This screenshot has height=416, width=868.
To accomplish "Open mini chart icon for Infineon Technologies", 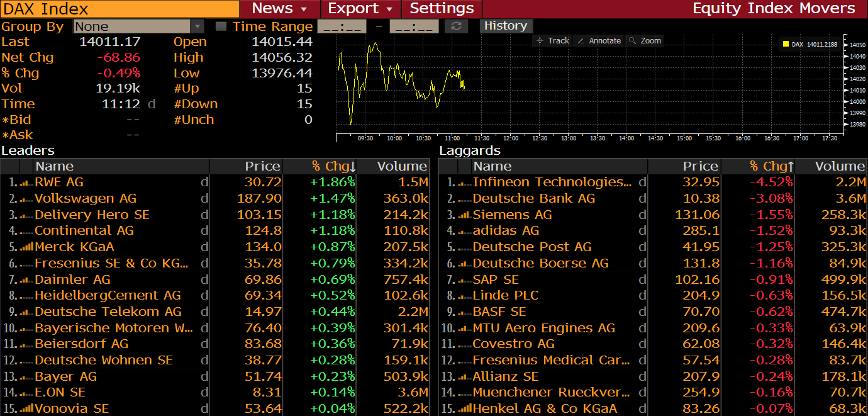I will 465,183.
